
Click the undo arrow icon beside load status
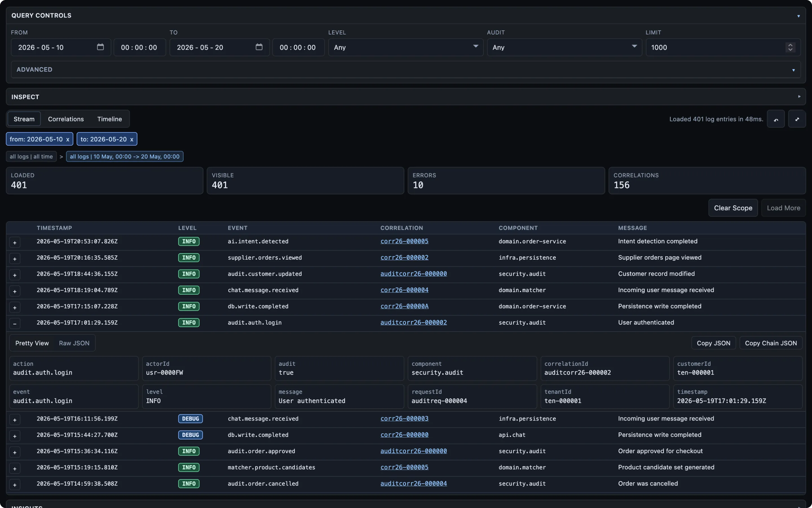click(776, 119)
